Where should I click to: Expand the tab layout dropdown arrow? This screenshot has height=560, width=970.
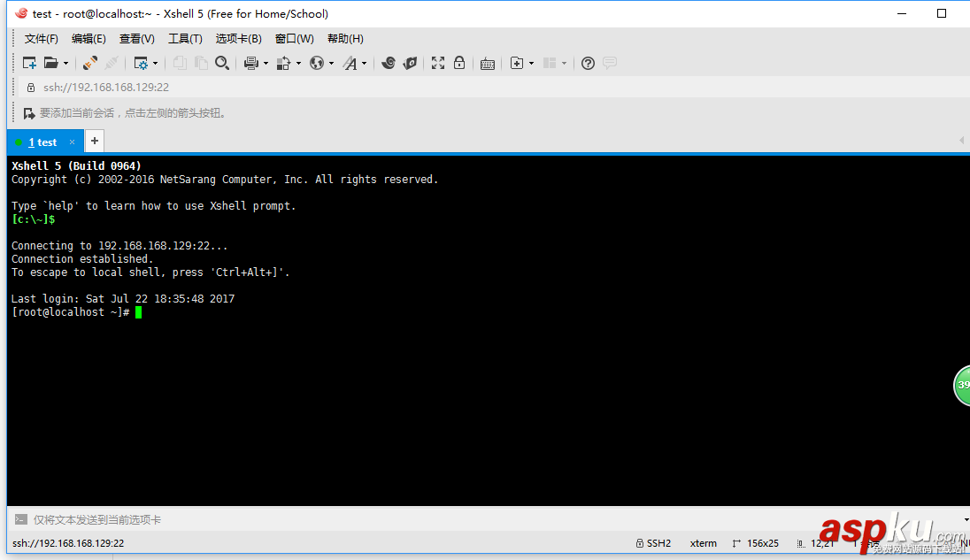pos(564,63)
